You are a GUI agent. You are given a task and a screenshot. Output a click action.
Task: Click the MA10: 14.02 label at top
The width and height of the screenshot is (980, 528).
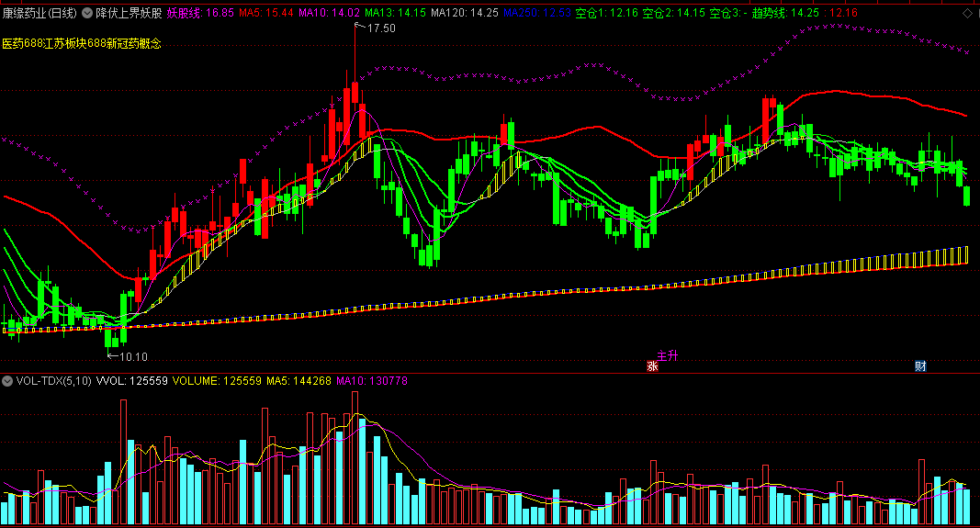330,13
